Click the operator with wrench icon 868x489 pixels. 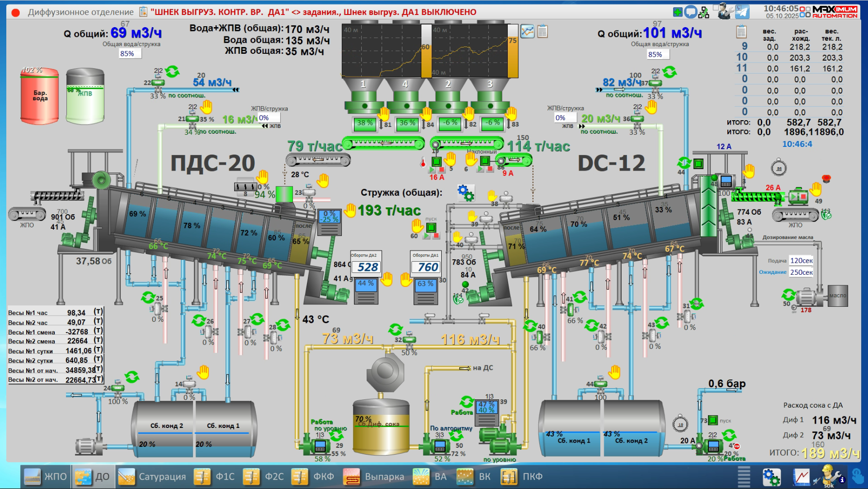point(725,12)
